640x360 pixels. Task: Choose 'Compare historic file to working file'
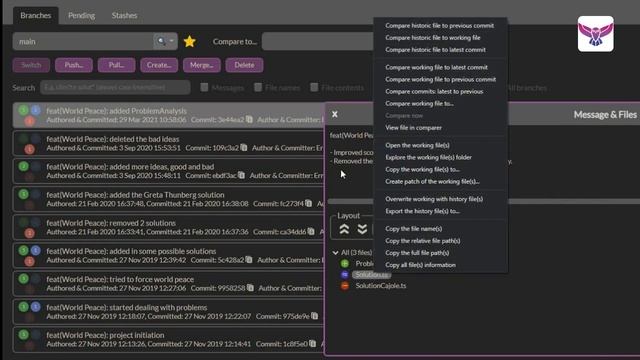(433, 38)
